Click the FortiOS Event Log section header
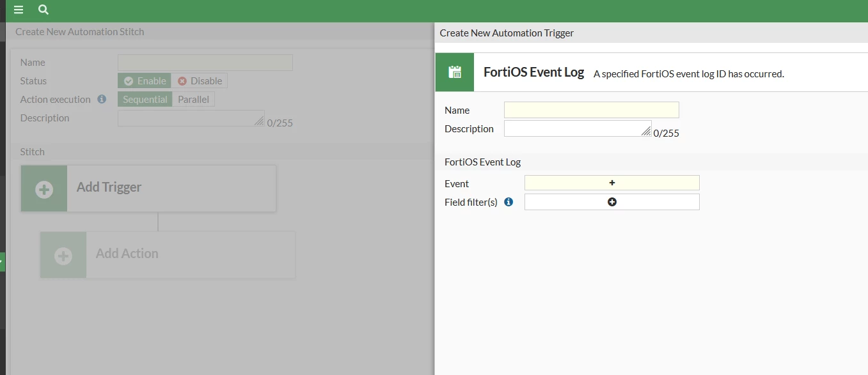Screen dimensions: 868x375 [483, 162]
